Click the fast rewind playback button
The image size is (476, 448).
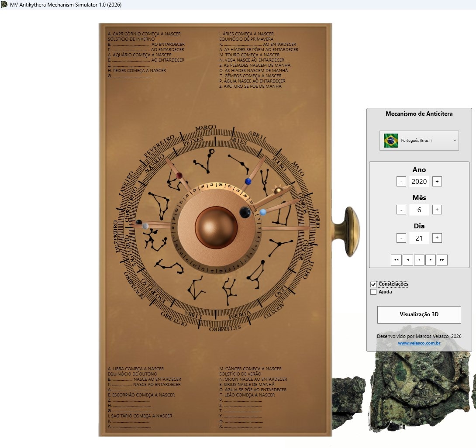pyautogui.click(x=396, y=260)
